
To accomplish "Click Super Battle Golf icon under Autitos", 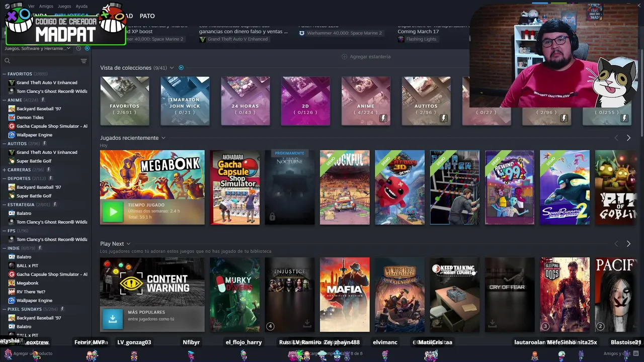I will (12, 161).
